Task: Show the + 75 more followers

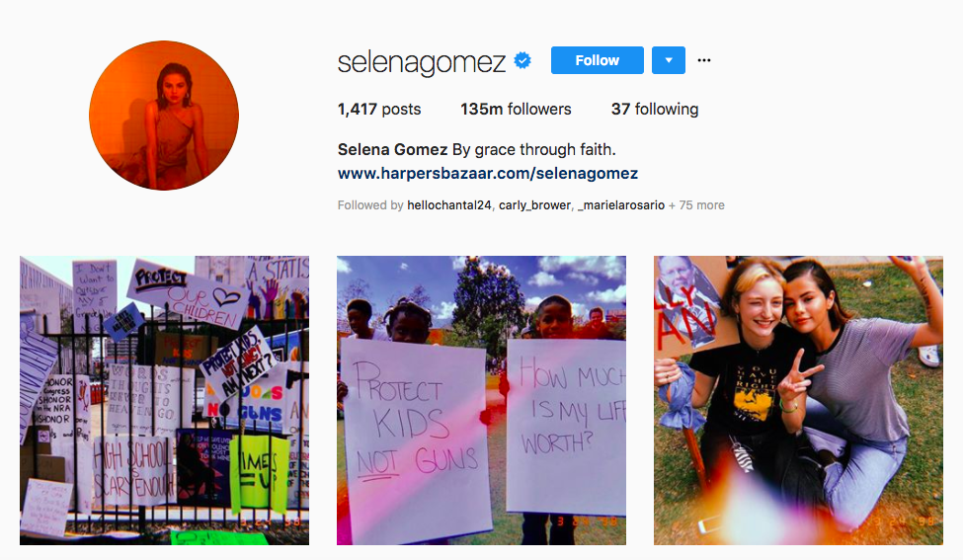Action: click(x=696, y=205)
